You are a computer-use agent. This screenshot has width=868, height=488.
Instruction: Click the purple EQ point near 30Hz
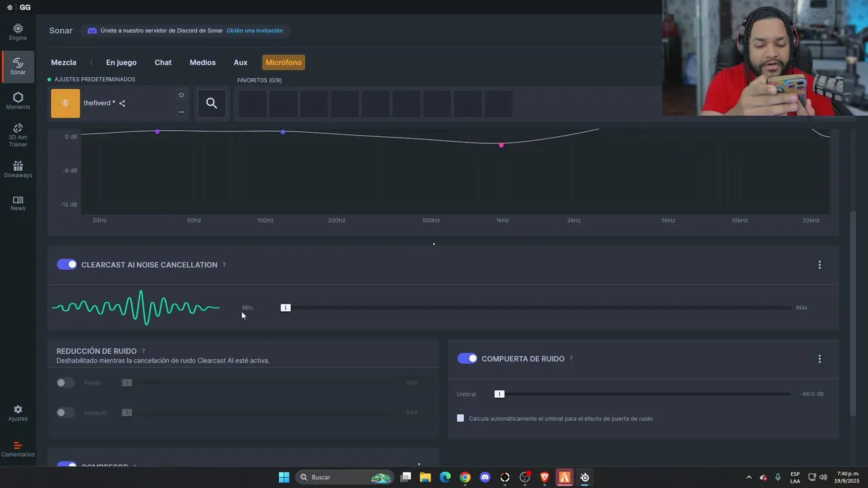(x=157, y=131)
